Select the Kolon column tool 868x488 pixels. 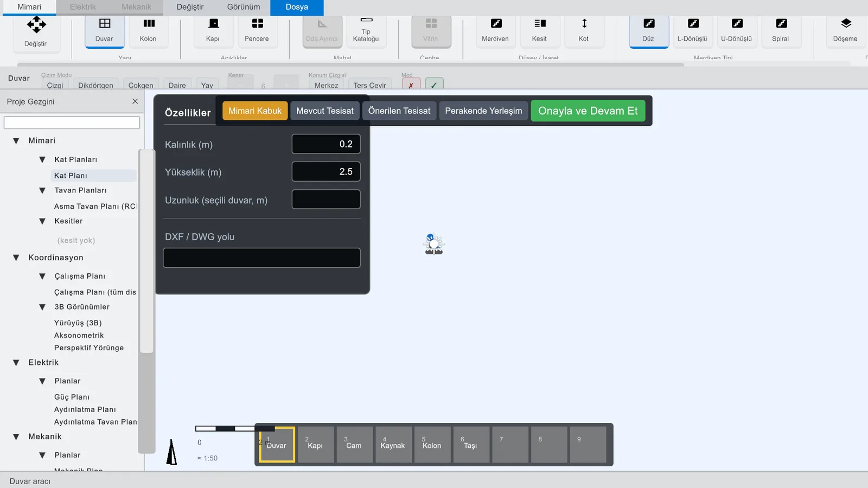click(x=148, y=31)
